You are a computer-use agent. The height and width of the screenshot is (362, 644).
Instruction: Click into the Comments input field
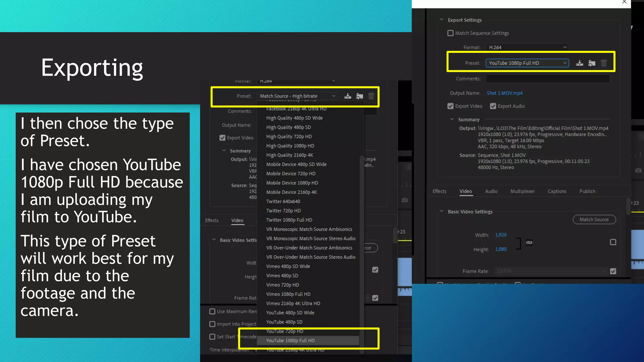[547, 79]
